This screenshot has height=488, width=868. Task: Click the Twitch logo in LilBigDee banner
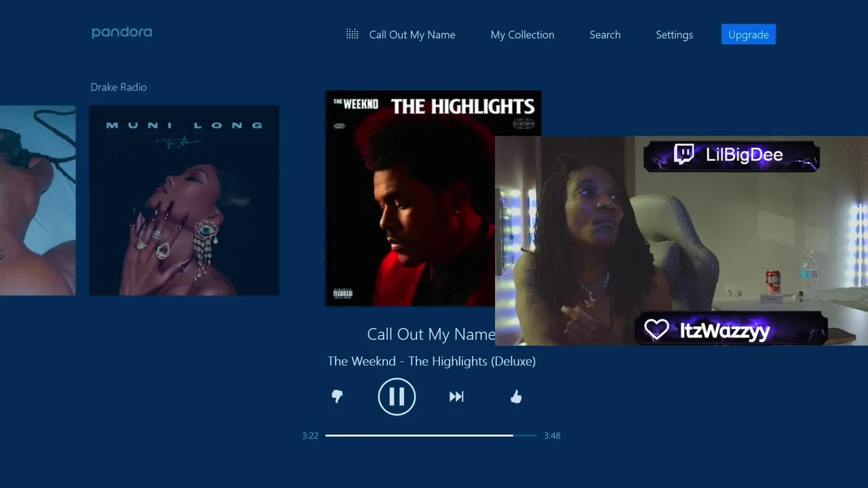tap(684, 155)
